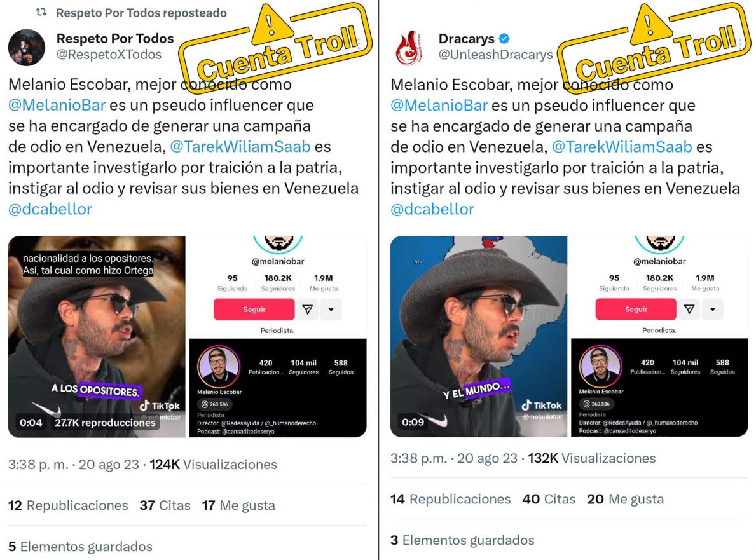
Task: Click TikTok logo on the left video
Action: coord(160,406)
